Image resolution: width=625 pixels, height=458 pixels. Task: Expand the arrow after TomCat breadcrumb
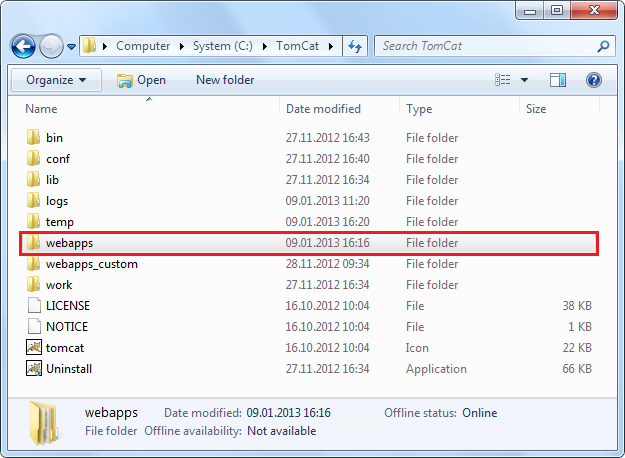point(331,46)
